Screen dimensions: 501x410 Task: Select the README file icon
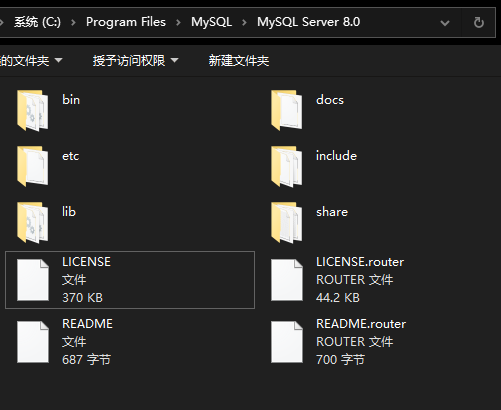pos(33,342)
